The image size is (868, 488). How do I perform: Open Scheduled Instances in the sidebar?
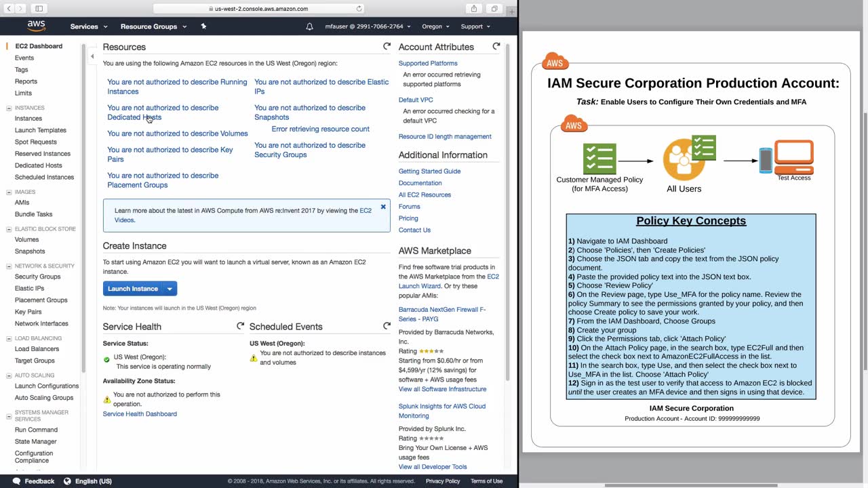44,178
